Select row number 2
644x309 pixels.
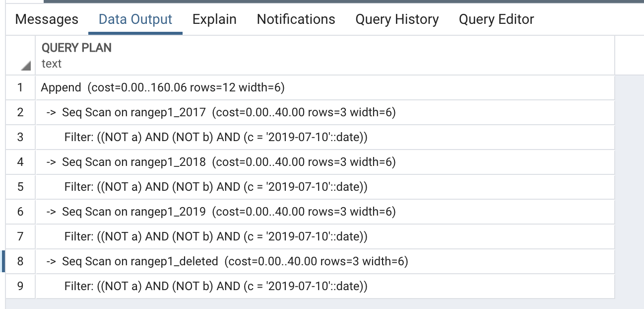20,113
